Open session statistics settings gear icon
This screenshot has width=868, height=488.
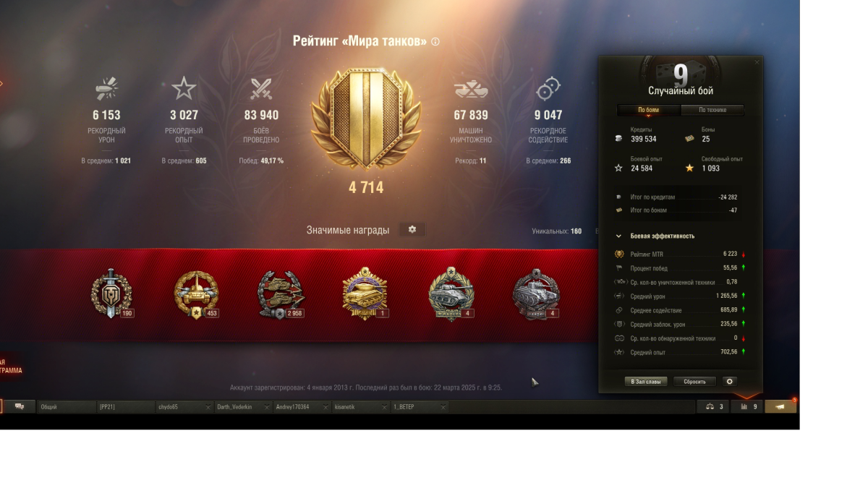(x=729, y=381)
